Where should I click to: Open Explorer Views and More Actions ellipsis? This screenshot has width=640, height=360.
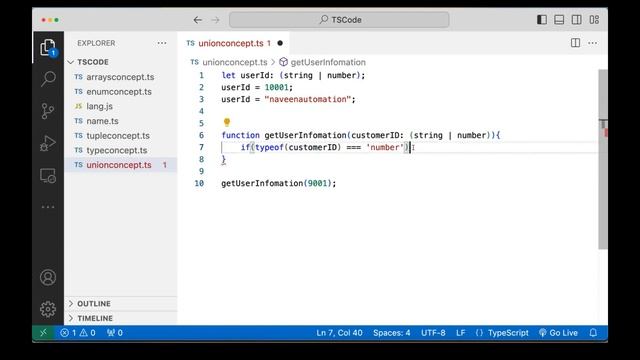click(x=162, y=43)
